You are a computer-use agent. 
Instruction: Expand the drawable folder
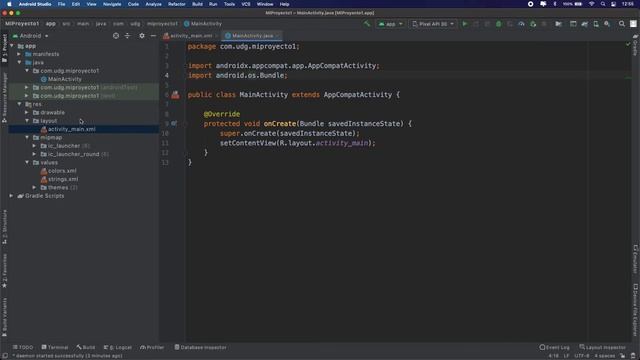pos(27,113)
